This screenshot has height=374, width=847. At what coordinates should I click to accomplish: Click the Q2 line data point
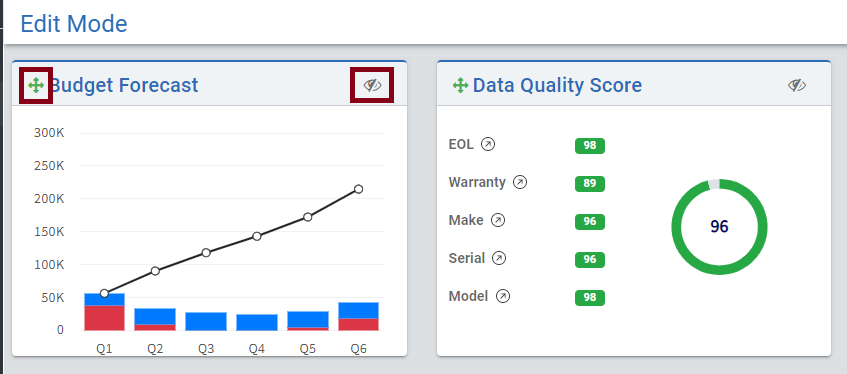[155, 271]
